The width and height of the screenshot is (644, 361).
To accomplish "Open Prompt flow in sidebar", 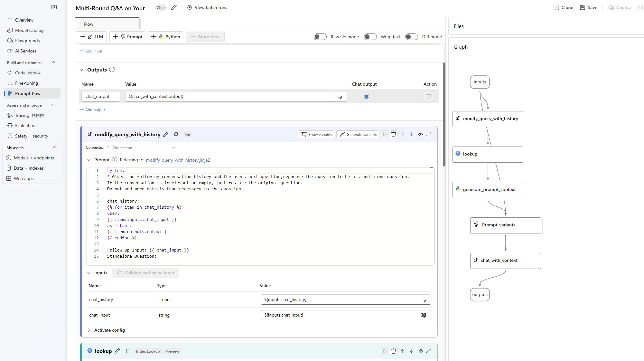I will [x=32, y=93].
